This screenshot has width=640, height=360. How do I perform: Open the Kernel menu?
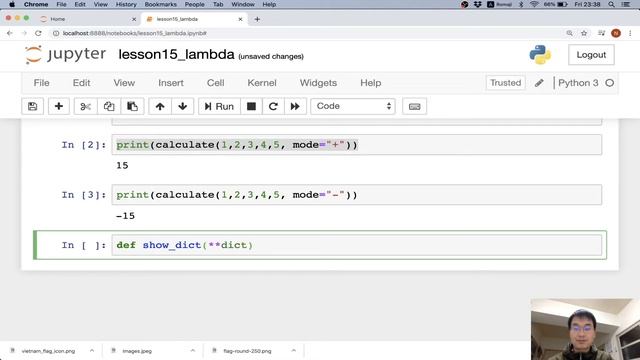pyautogui.click(x=262, y=83)
